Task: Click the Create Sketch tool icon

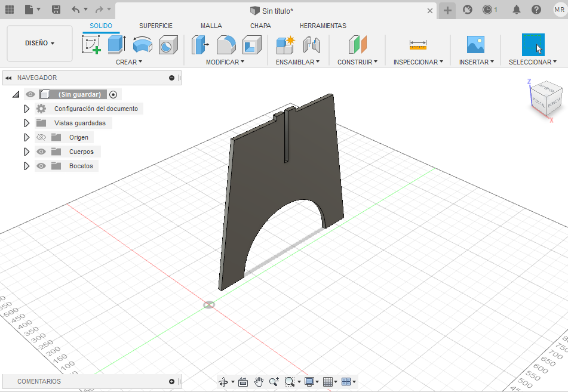Action: click(91, 45)
